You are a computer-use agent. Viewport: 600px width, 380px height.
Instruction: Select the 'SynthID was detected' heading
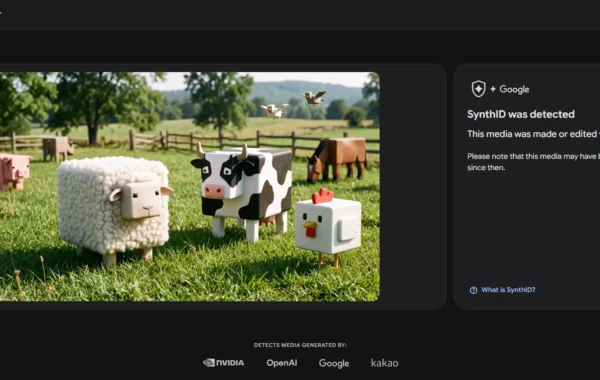[521, 114]
